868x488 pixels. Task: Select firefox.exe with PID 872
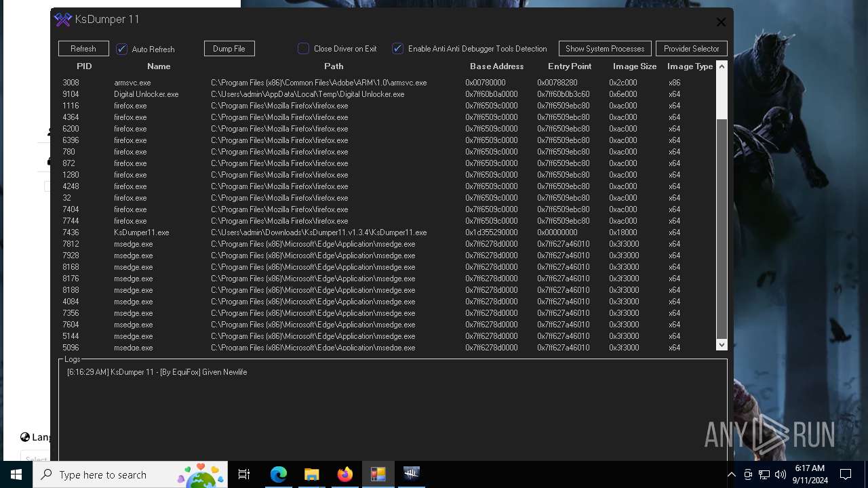[x=387, y=163]
